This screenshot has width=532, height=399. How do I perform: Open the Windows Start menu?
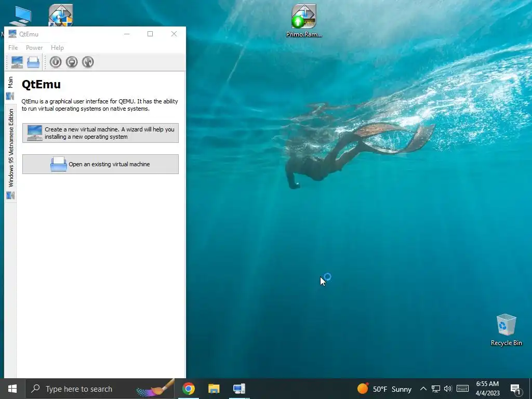point(12,389)
